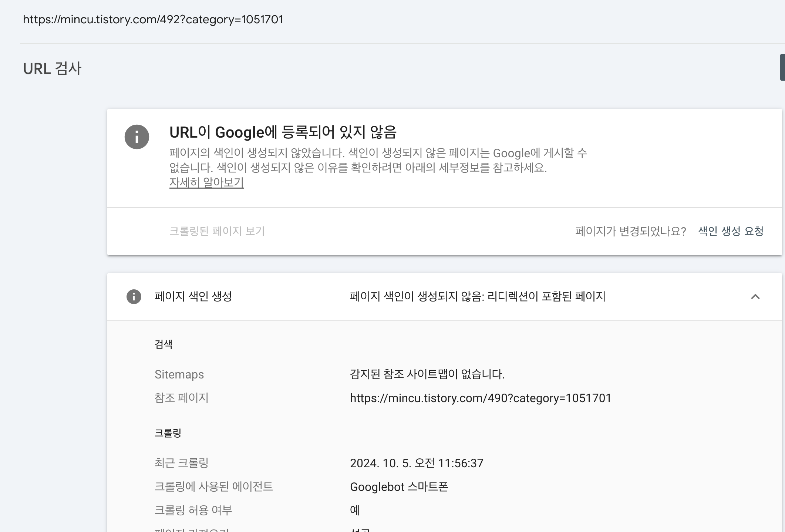The width and height of the screenshot is (785, 532).
Task: Click the small info icon next to 페이지 색인 생성
Action: pos(134,297)
